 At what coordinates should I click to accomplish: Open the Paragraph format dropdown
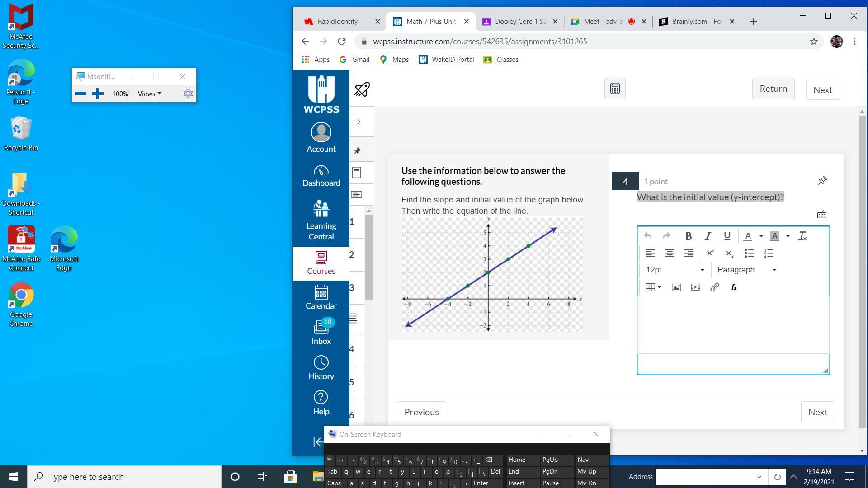[747, 270]
